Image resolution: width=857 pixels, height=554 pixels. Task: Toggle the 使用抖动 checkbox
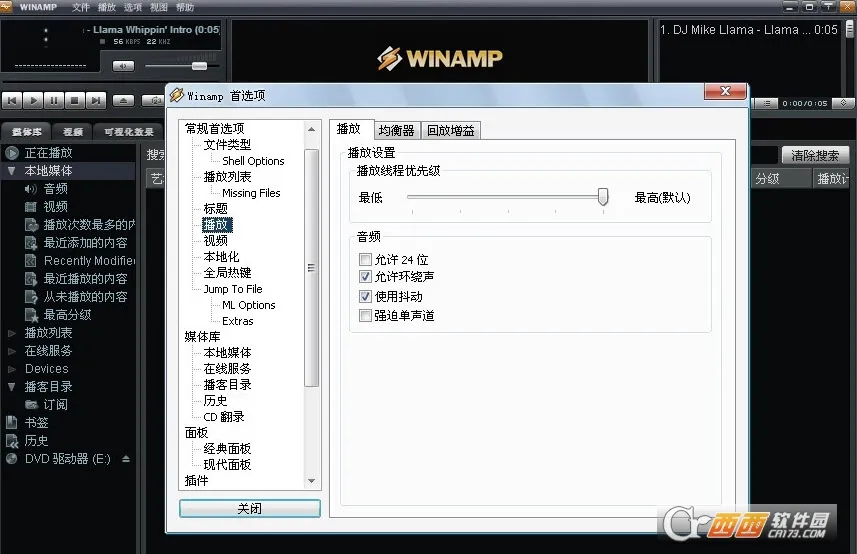tap(365, 297)
